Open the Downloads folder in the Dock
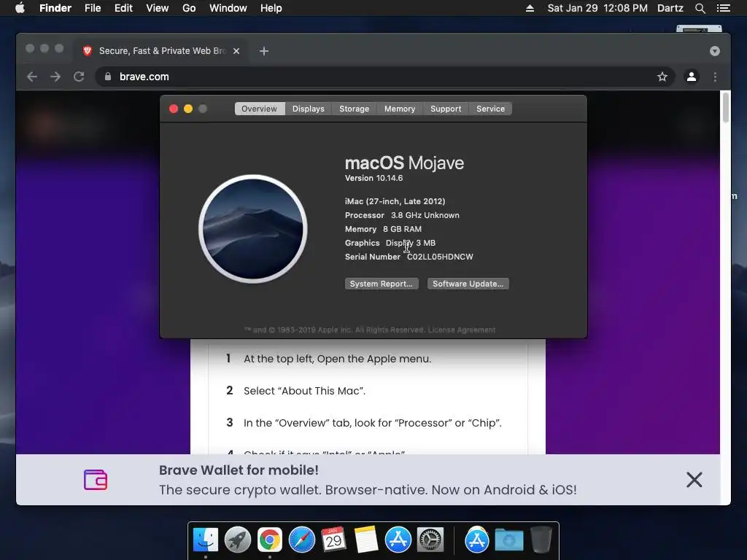The width and height of the screenshot is (747, 560). [508, 540]
